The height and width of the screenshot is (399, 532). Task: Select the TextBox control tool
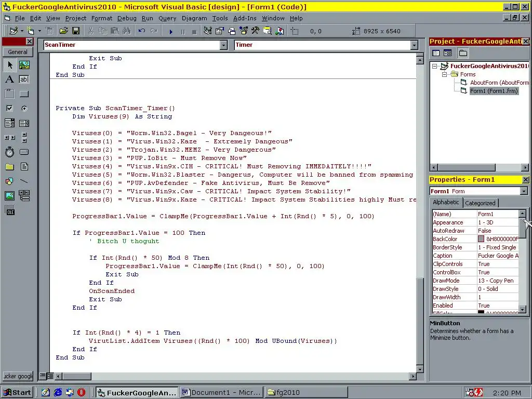point(24,79)
